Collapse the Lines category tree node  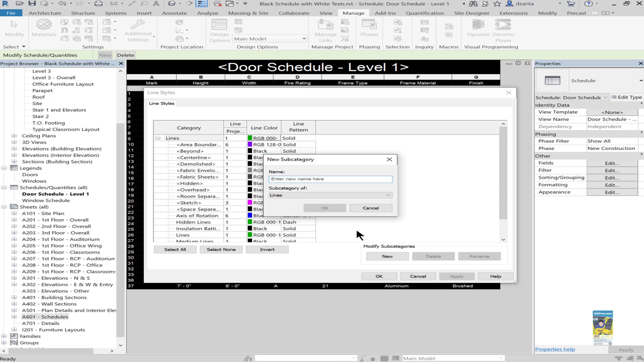[158, 138]
